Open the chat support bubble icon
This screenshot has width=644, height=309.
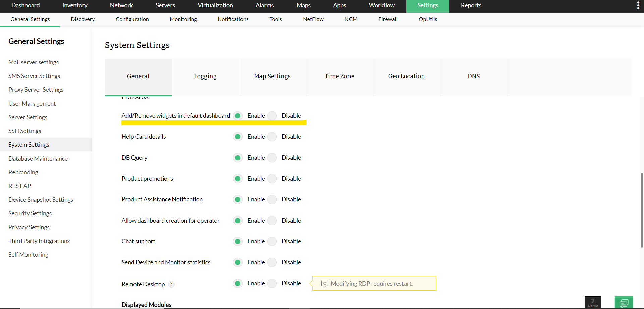point(624,303)
